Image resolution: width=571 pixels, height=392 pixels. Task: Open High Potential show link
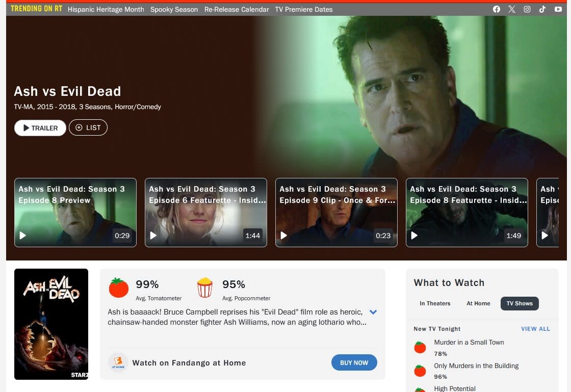(x=455, y=388)
